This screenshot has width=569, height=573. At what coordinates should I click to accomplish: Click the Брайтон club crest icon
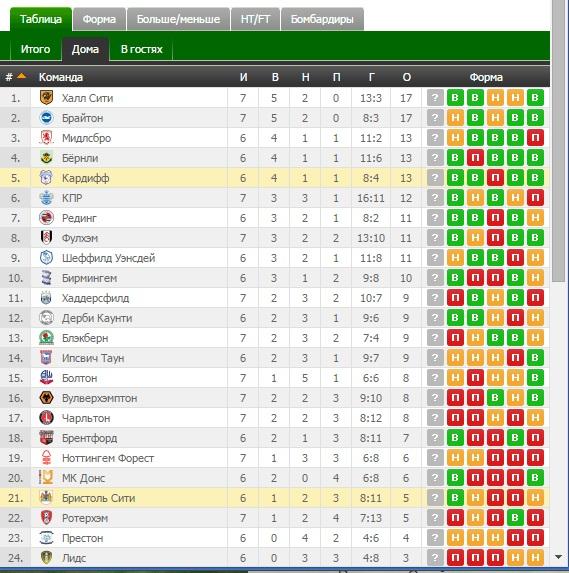coord(46,118)
